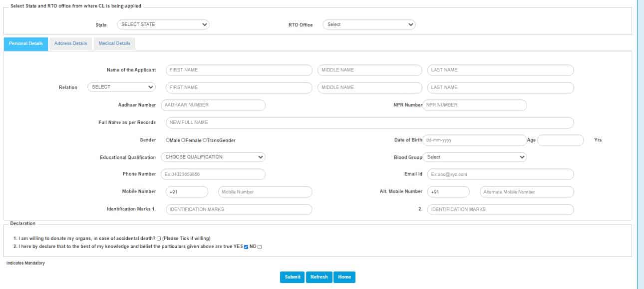Screen dimensions: 644x289
Task: Select the Female gender radio button
Action: point(183,140)
